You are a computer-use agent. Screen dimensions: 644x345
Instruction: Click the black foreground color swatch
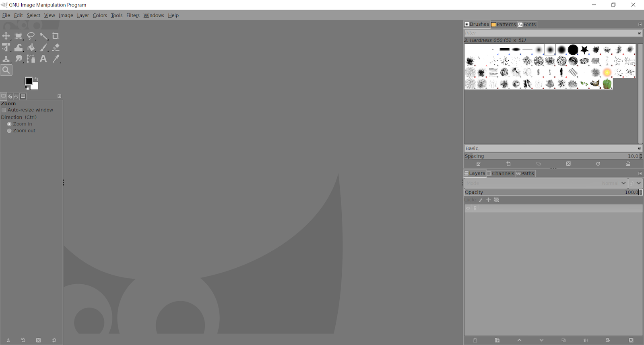point(29,81)
